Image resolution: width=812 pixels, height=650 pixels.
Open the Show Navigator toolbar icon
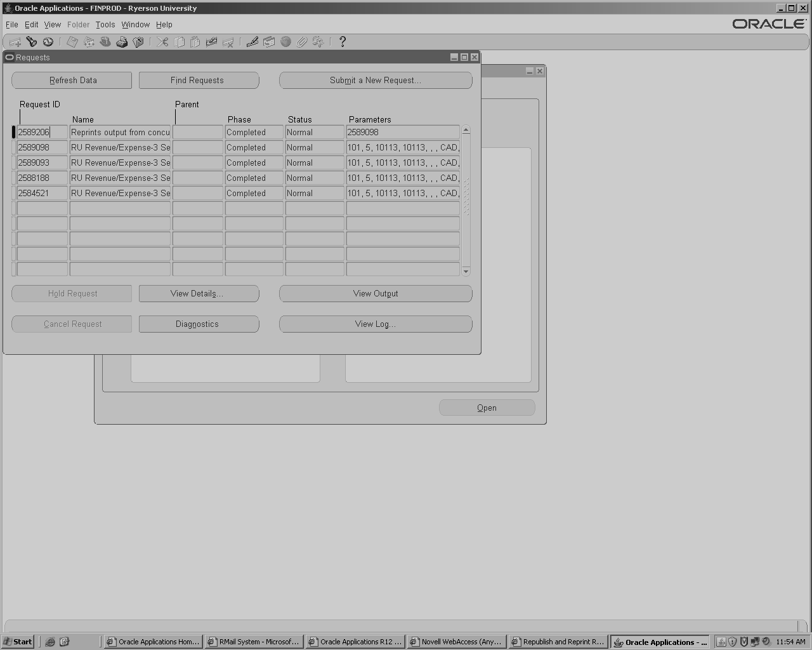pos(48,42)
